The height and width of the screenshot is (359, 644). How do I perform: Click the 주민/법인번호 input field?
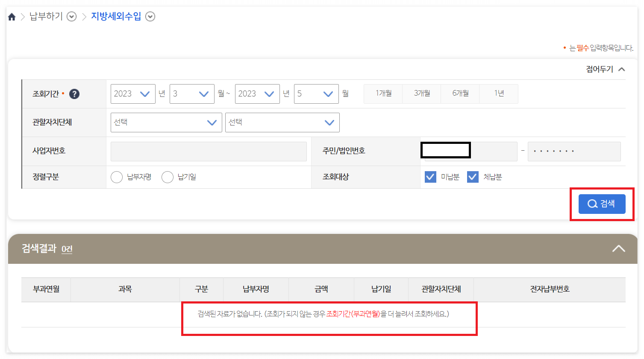(x=445, y=150)
